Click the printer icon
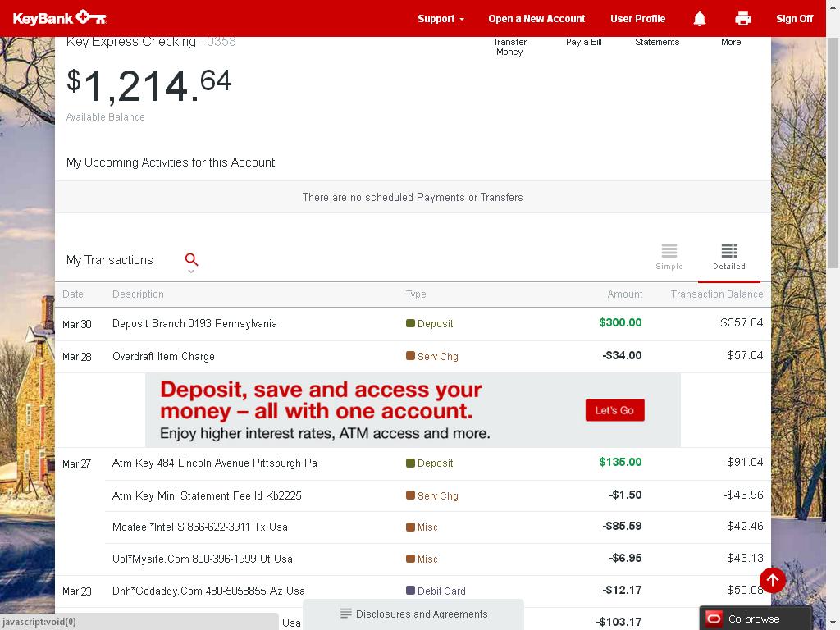This screenshot has height=630, width=840. click(743, 19)
